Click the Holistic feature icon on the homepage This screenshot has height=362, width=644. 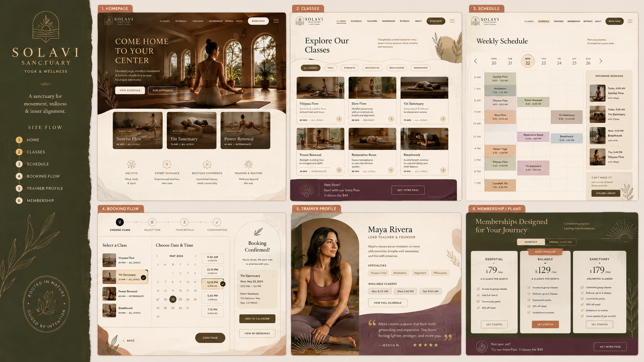[x=131, y=164]
